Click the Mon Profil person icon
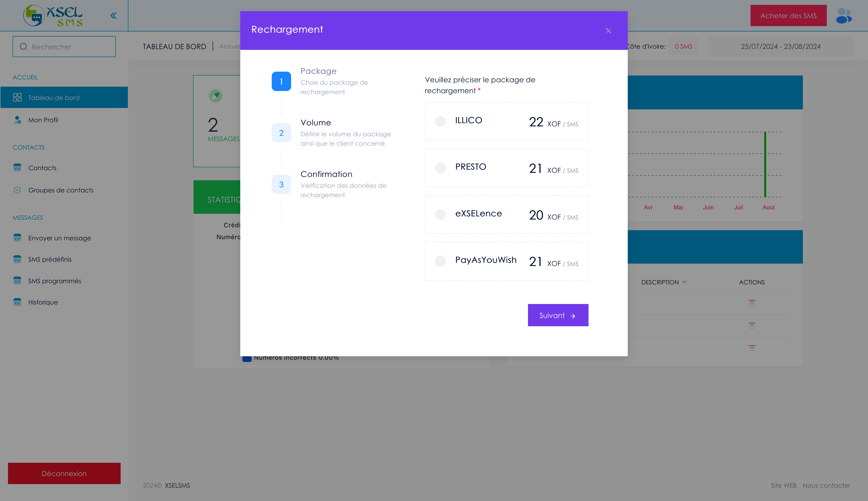This screenshot has height=501, width=868. point(17,120)
